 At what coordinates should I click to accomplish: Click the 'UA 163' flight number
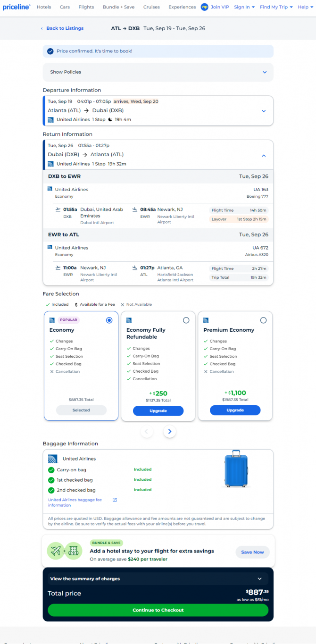pos(261,190)
